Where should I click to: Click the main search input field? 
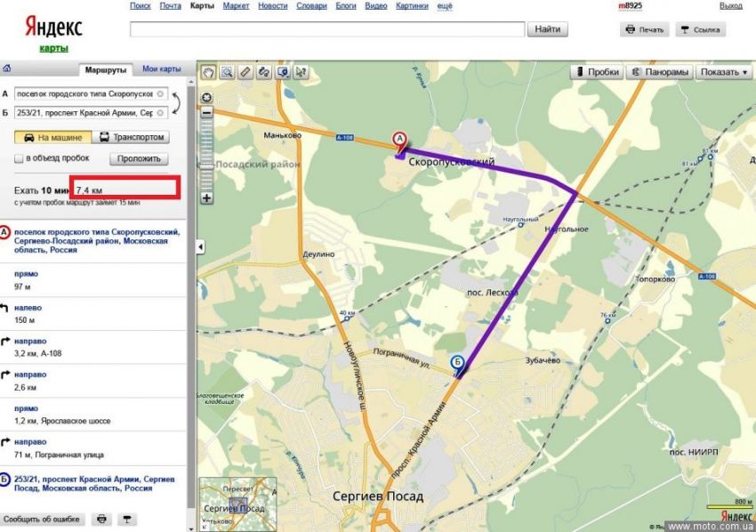[x=327, y=29]
